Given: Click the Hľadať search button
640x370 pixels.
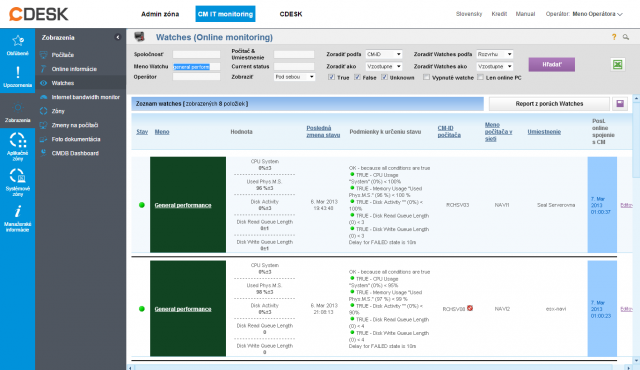Looking at the screenshot, I should coord(552,64).
